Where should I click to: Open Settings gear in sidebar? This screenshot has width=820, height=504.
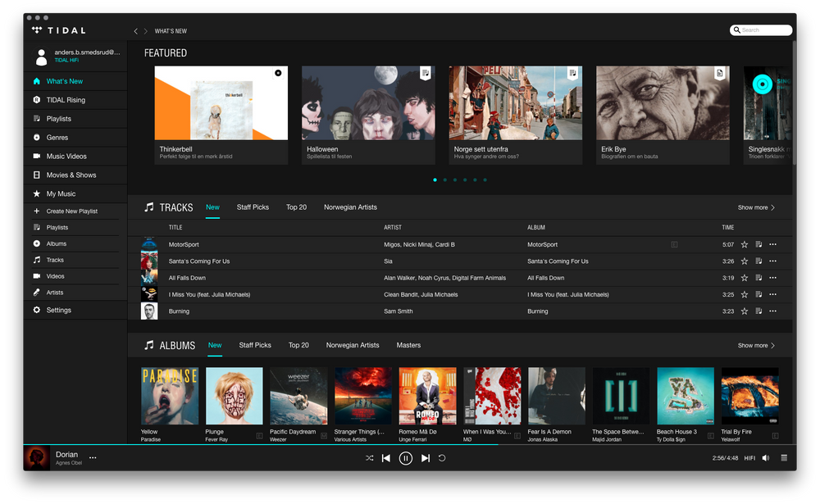point(37,310)
